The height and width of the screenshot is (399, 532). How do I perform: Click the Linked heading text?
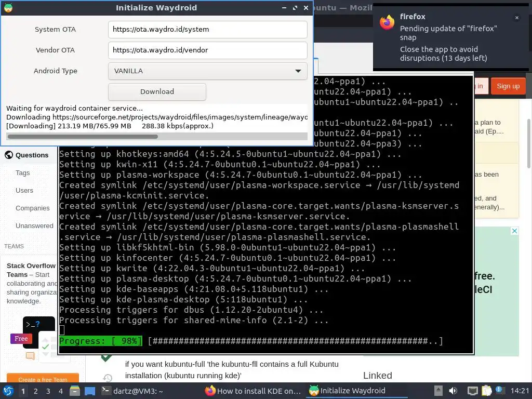click(x=377, y=375)
